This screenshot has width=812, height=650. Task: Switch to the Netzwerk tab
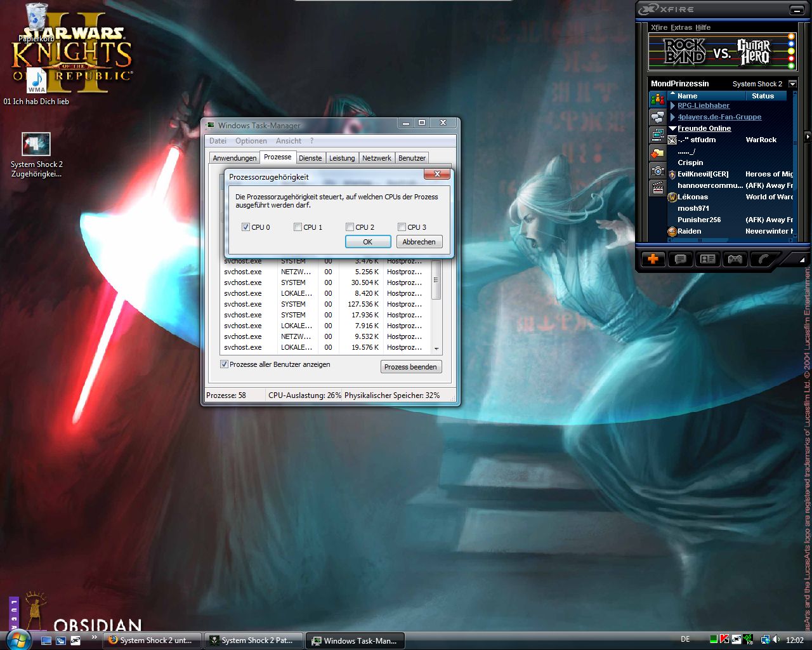pos(377,158)
